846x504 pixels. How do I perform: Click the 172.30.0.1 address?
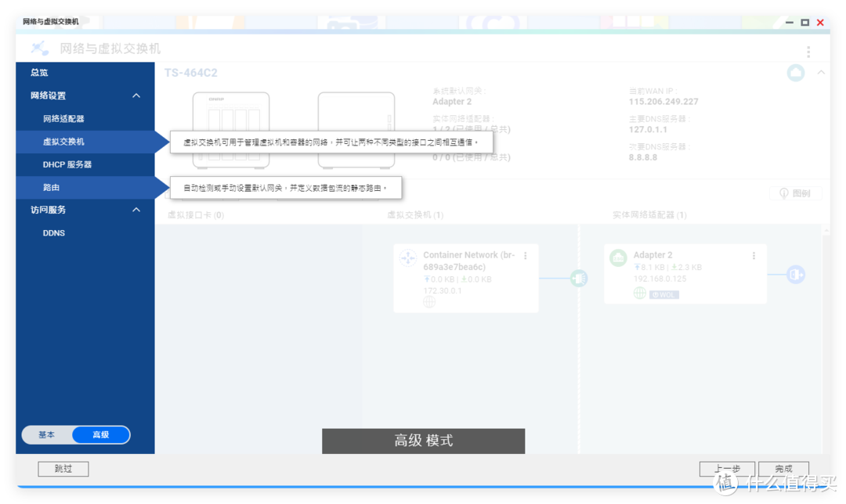[x=443, y=290]
